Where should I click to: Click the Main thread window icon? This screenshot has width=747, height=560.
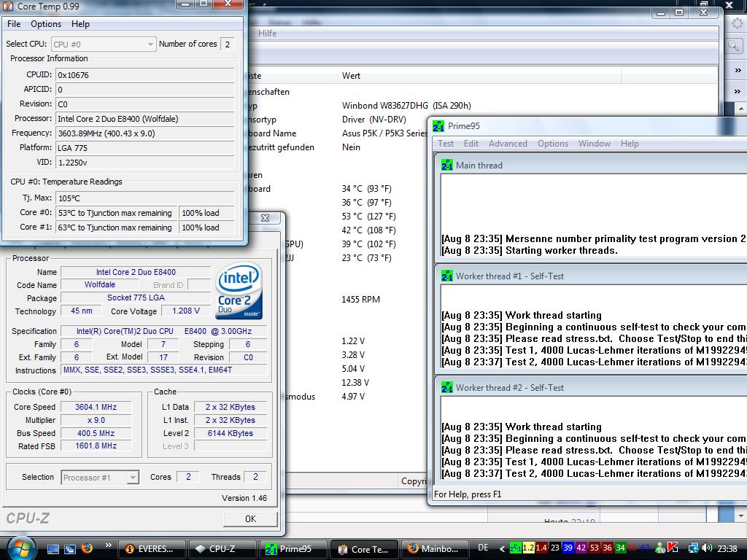tap(447, 166)
